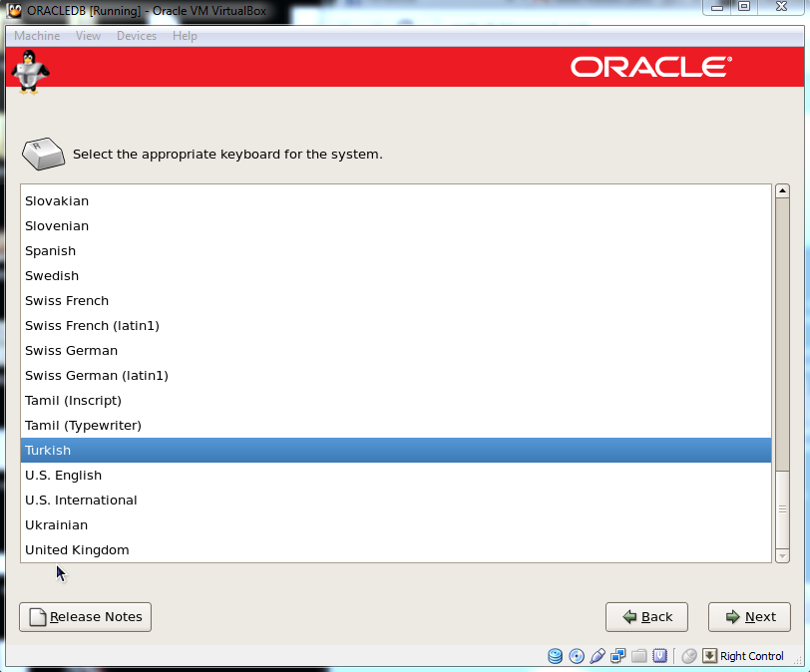Click the VirtualBox window title bar icon

pyautogui.click(x=14, y=10)
